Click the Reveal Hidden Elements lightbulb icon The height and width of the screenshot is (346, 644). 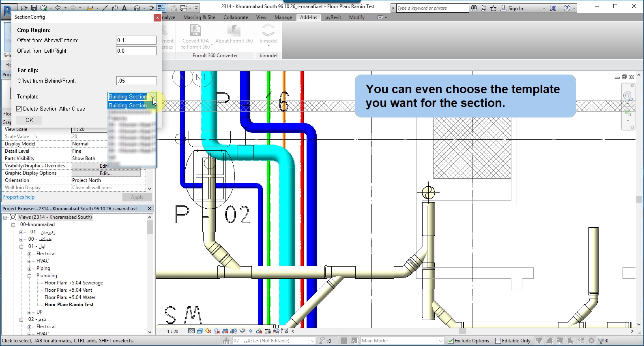coord(251,331)
